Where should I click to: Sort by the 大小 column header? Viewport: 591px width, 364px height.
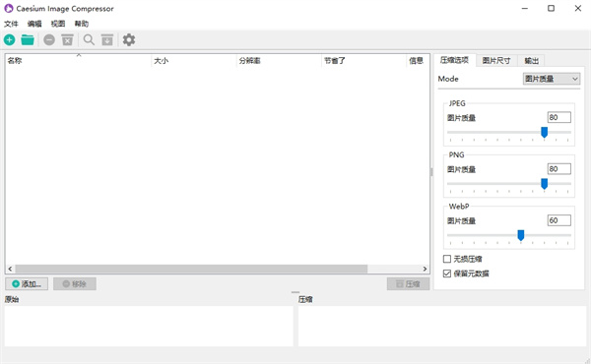194,61
